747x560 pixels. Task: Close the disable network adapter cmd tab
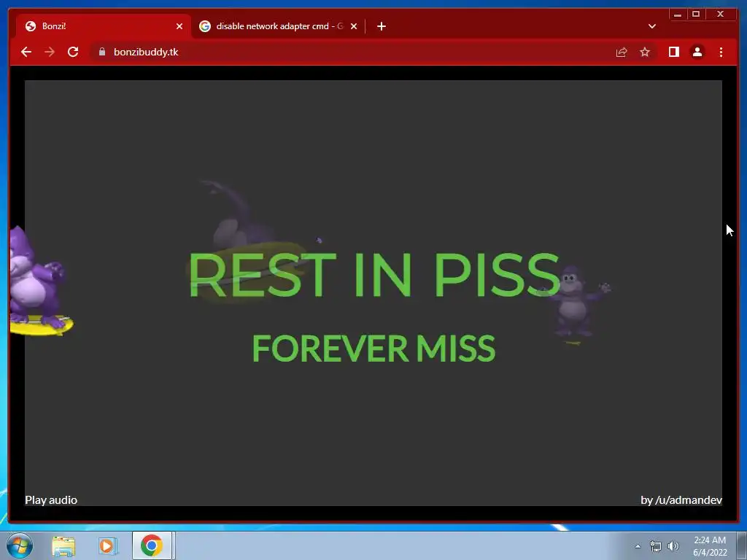click(x=354, y=26)
